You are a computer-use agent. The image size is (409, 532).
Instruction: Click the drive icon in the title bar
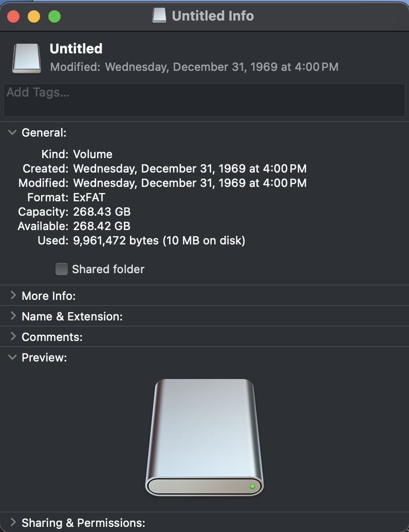pyautogui.click(x=159, y=16)
